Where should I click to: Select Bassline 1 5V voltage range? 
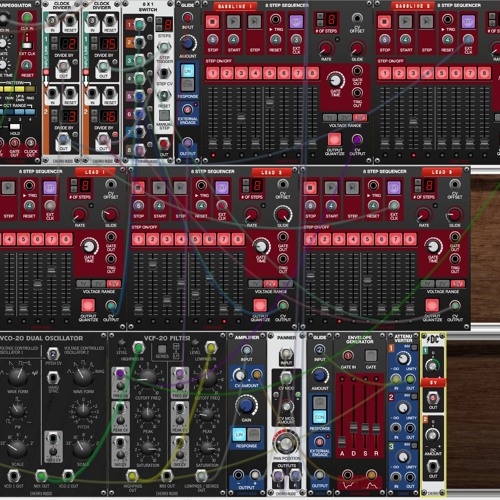[360, 118]
